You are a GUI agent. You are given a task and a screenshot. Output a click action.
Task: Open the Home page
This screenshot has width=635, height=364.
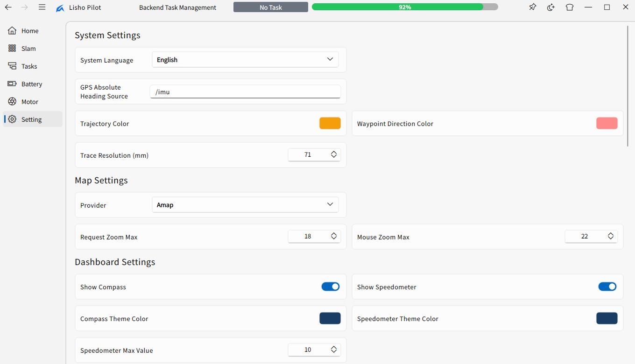(33, 31)
